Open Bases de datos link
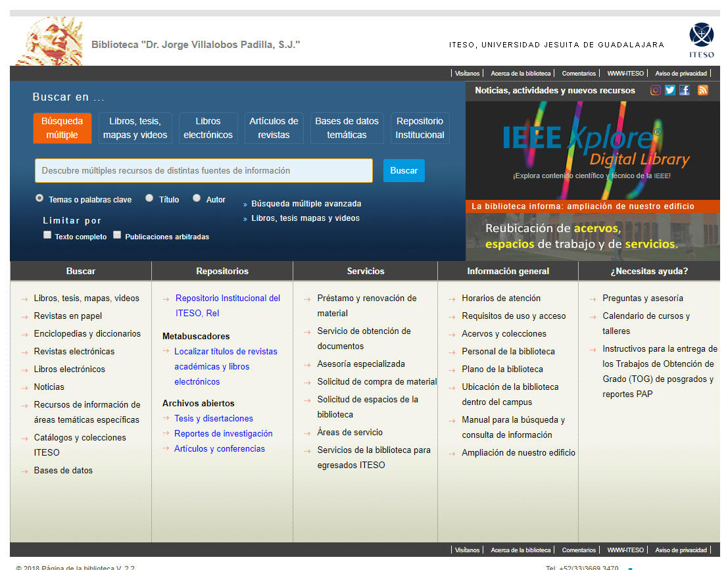Viewport: 728px width, 570px height. coord(63,470)
